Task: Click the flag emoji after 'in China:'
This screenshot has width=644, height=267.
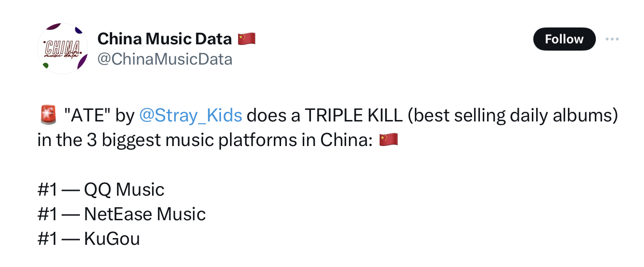Action: [x=389, y=140]
